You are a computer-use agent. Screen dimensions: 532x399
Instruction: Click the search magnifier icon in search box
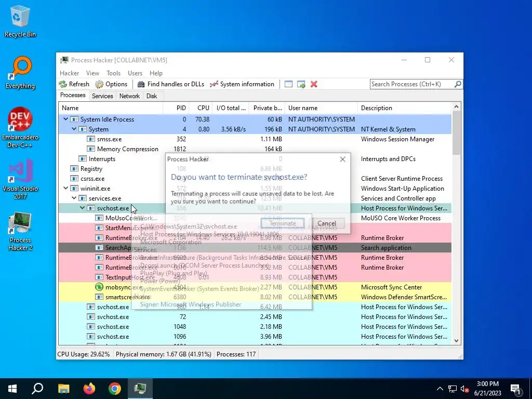click(x=458, y=84)
